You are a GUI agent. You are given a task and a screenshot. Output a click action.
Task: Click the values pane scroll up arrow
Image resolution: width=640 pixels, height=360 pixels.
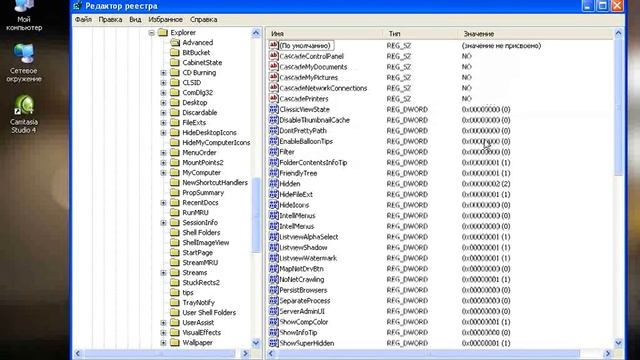click(618, 33)
